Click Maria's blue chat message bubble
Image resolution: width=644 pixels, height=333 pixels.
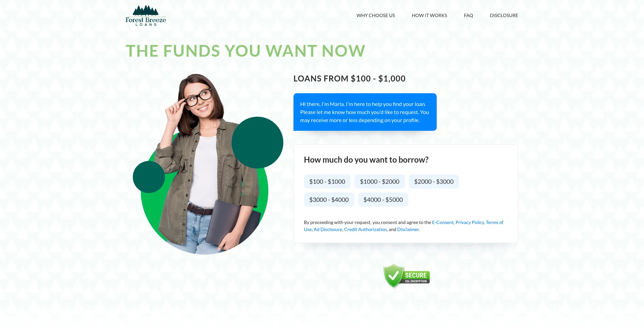click(x=365, y=112)
